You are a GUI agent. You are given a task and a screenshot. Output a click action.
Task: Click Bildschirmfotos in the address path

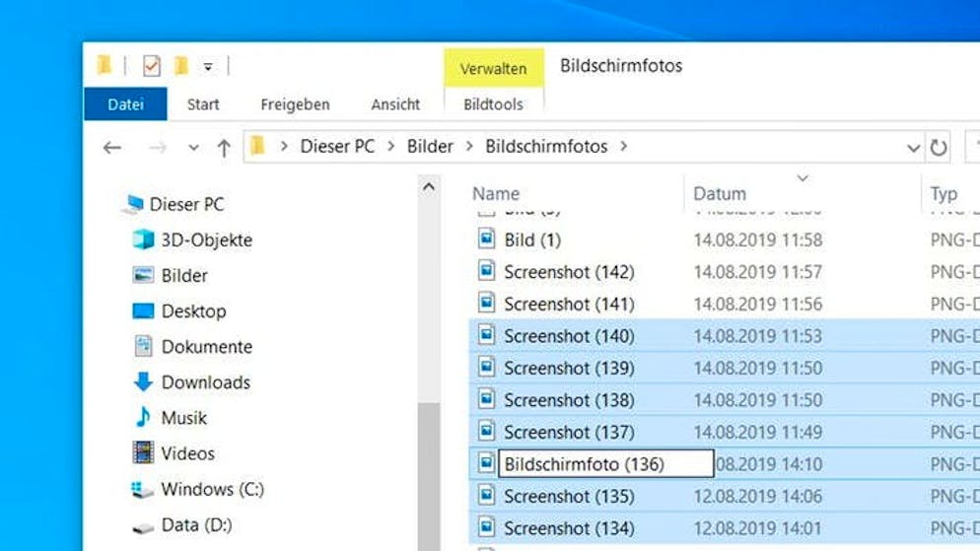pyautogui.click(x=546, y=146)
